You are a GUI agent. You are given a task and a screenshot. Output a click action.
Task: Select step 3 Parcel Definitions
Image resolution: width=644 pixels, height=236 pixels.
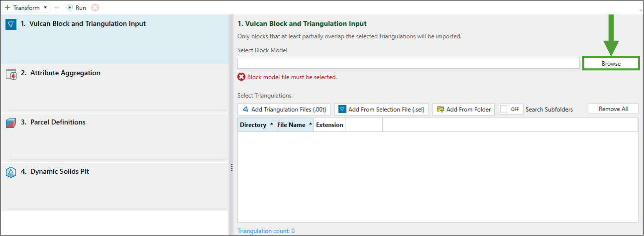click(x=114, y=137)
